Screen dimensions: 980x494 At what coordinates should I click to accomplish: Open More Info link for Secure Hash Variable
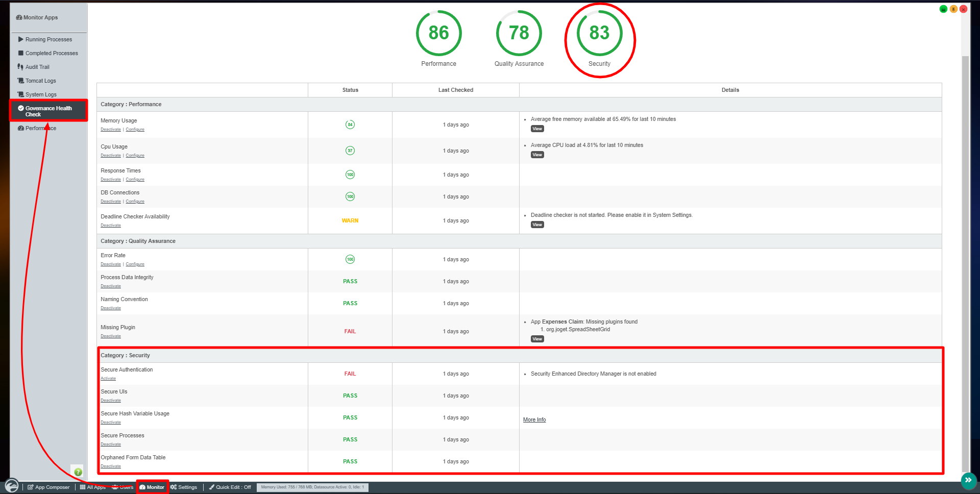(x=534, y=420)
